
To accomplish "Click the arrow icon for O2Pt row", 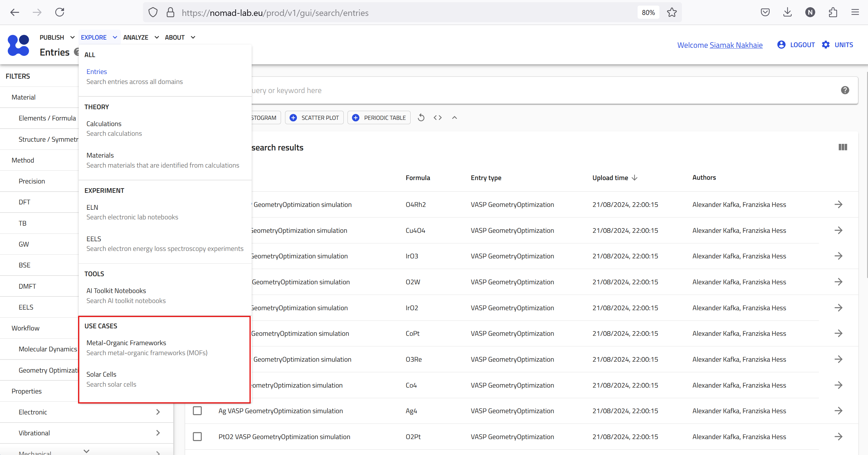I will pos(838,437).
